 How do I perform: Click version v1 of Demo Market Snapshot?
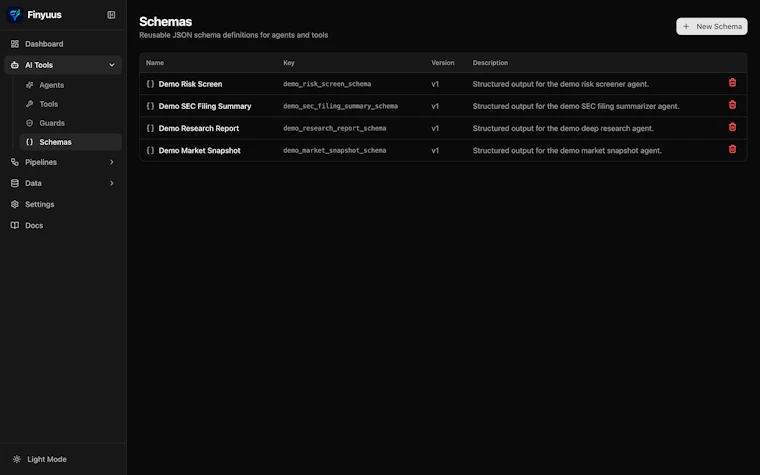point(435,150)
